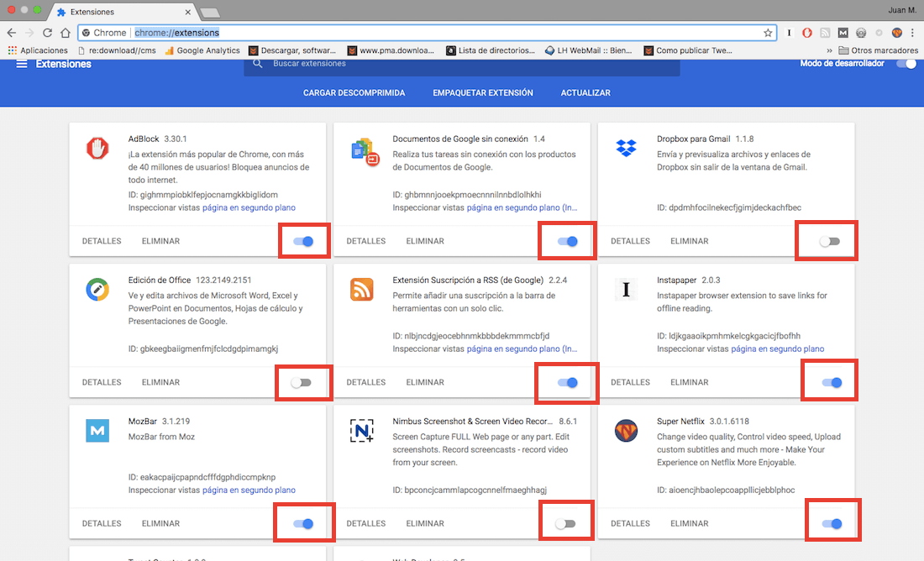Open the Lista de directorios bookmark
The width and height of the screenshot is (924, 561).
point(491,50)
